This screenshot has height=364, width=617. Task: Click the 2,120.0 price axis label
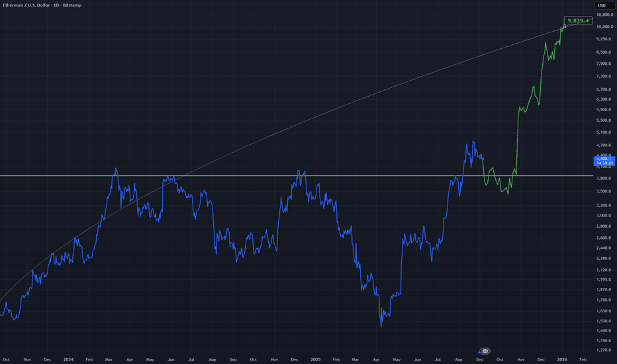[604, 270]
